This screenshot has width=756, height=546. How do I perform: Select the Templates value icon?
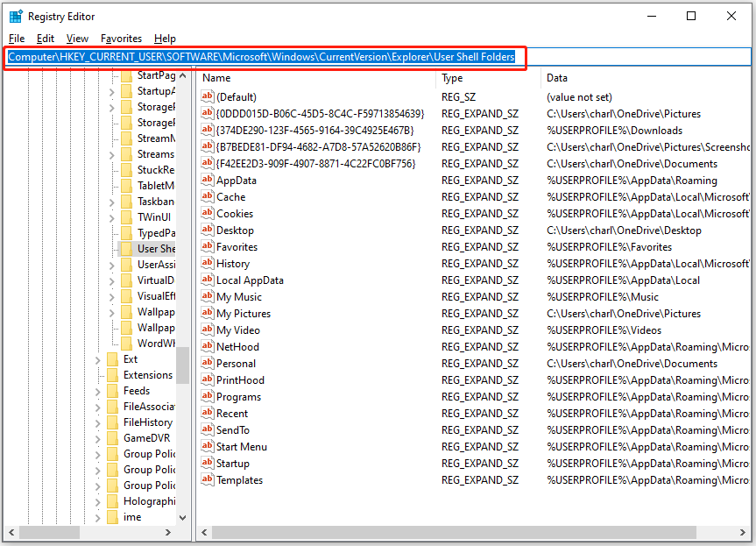[x=208, y=480]
